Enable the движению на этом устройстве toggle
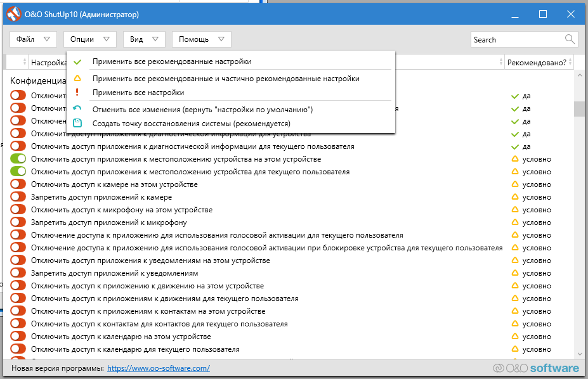The width and height of the screenshot is (588, 379). tap(18, 286)
